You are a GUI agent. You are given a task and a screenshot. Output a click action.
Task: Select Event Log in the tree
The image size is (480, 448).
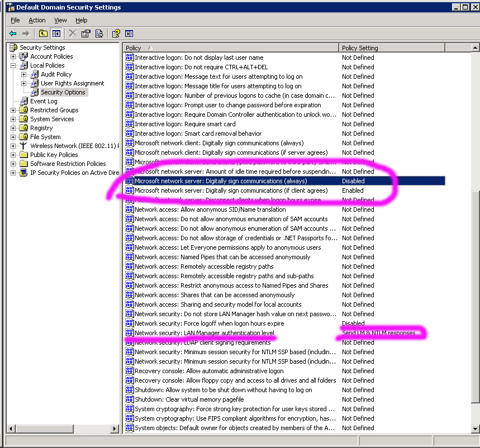coord(44,101)
